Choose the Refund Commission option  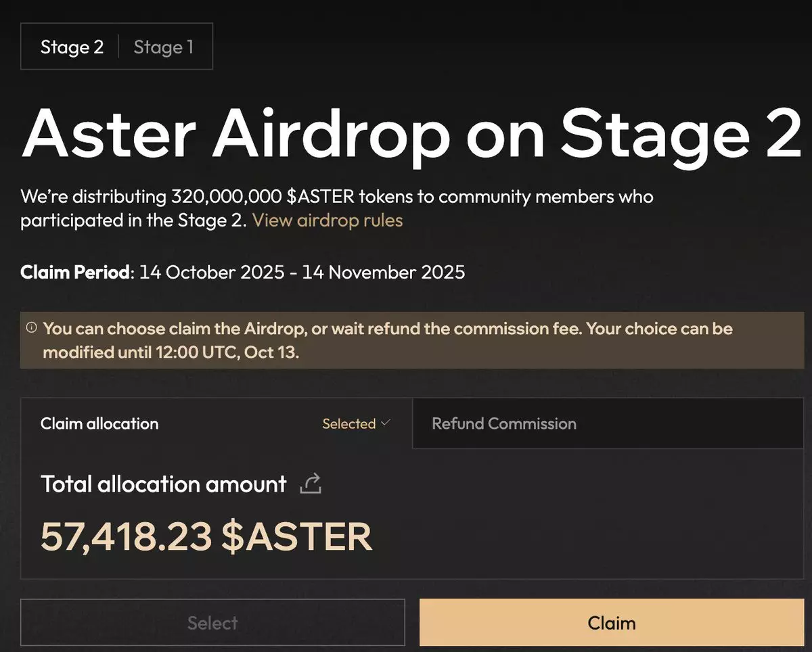coord(504,423)
